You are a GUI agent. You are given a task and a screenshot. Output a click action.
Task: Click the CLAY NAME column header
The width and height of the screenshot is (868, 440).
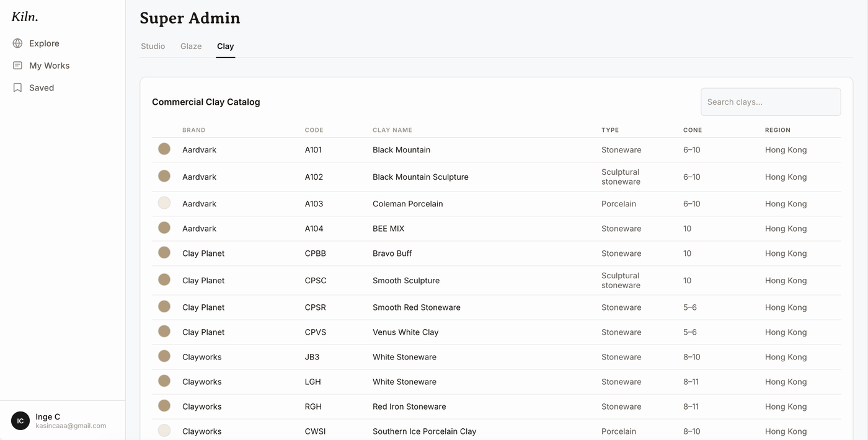coord(392,130)
